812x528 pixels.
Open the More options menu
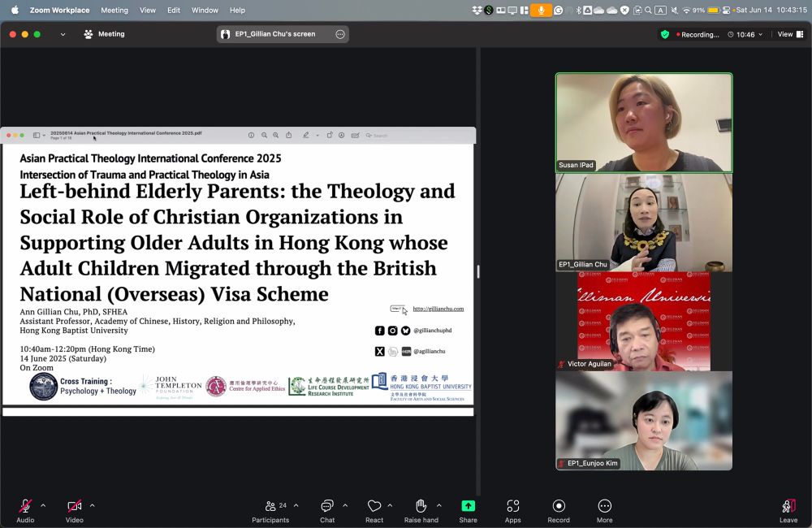click(x=604, y=511)
